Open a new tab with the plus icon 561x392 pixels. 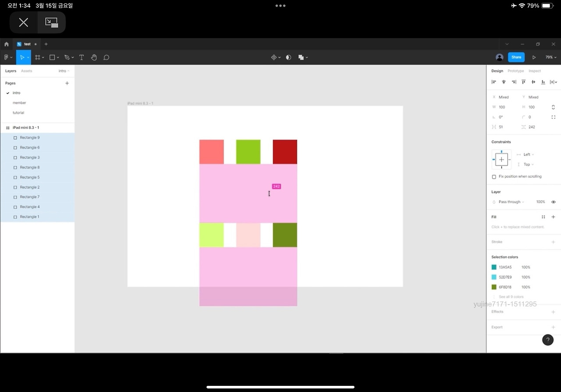click(x=46, y=44)
